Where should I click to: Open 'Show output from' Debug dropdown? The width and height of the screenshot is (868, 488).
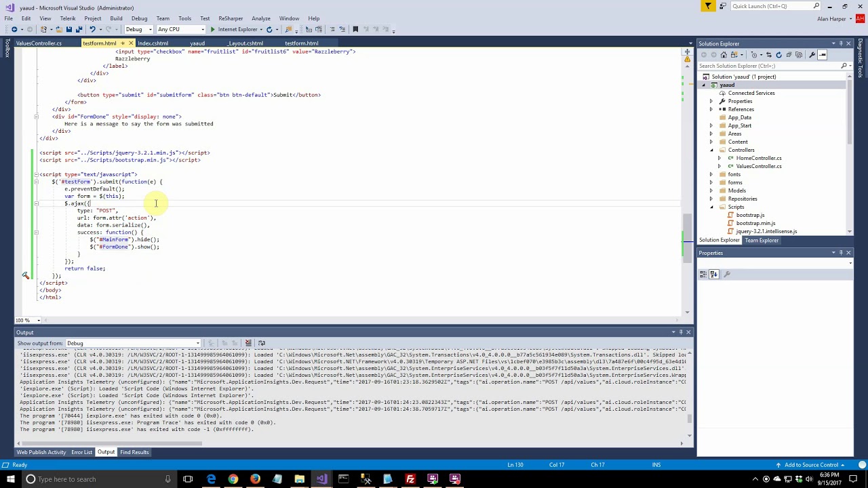134,343
